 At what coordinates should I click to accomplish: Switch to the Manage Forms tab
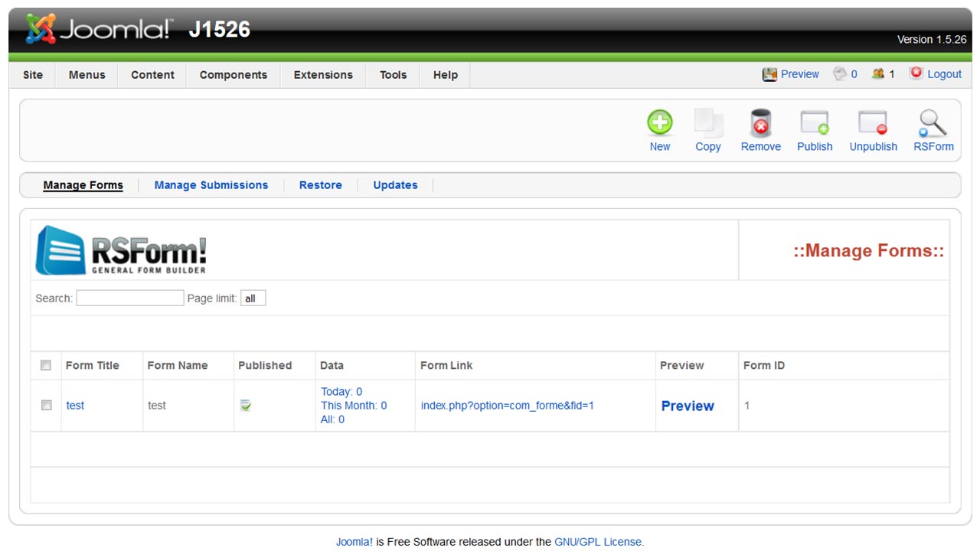(x=83, y=185)
